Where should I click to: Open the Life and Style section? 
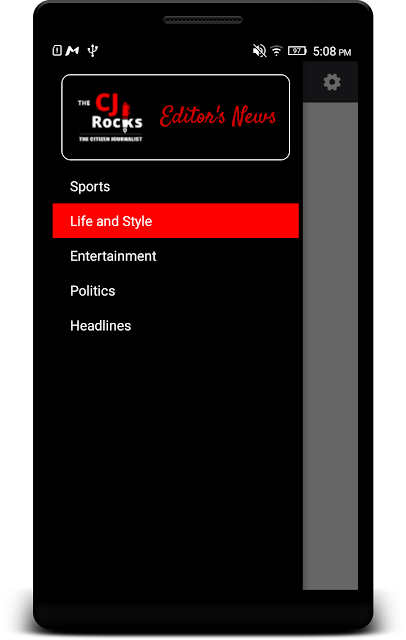(x=176, y=221)
